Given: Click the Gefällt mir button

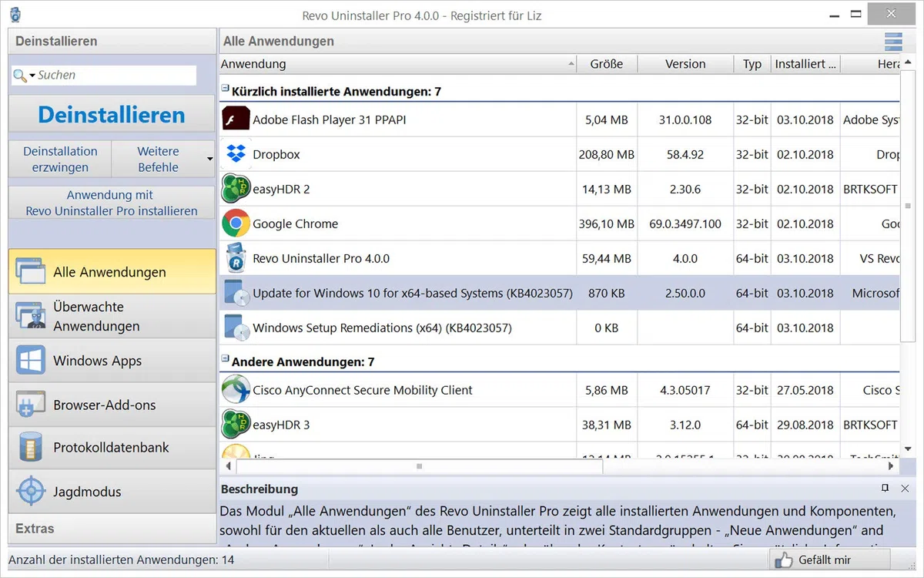Looking at the screenshot, I should (829, 560).
